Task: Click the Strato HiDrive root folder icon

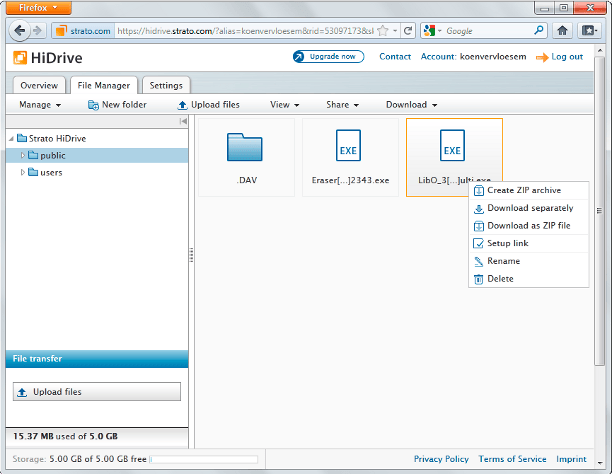Action: coord(22,138)
